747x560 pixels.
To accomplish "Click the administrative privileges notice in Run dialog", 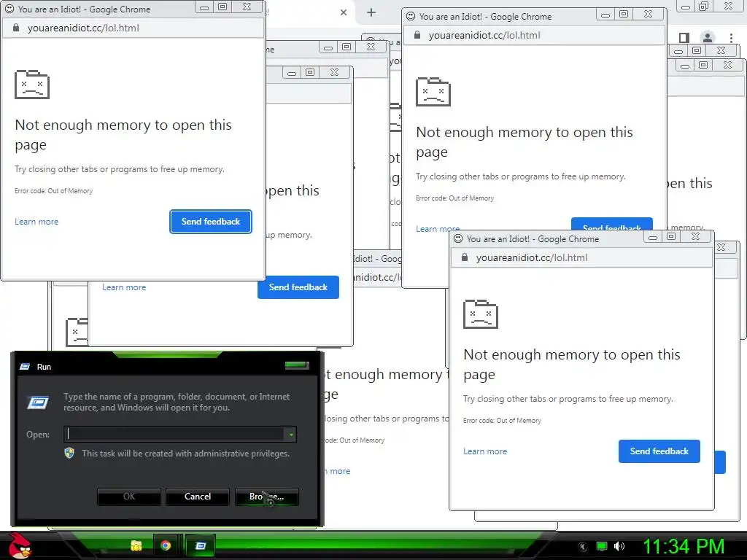I will tap(185, 454).
